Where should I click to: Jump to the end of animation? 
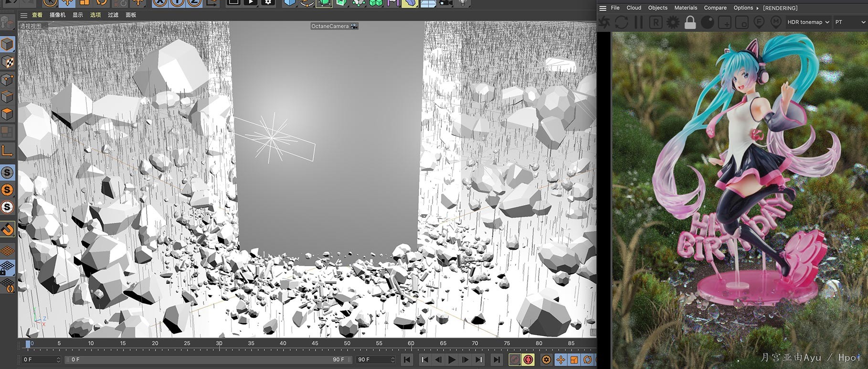(497, 359)
